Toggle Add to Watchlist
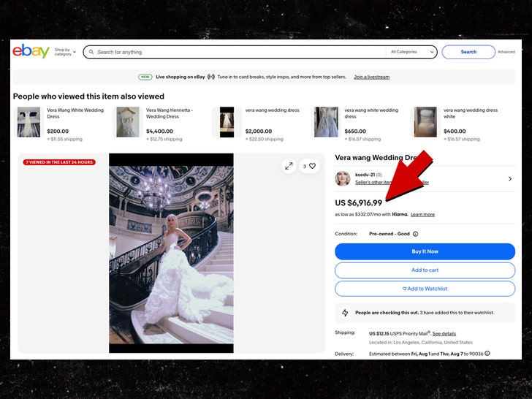This screenshot has height=399, width=532. tap(425, 289)
